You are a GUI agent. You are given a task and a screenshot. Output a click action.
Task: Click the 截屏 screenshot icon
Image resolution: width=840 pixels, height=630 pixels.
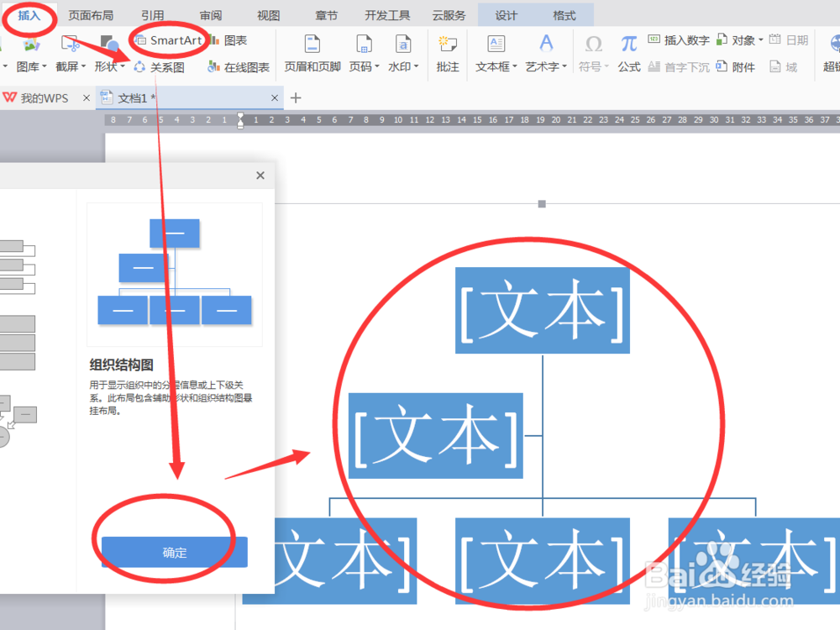tap(71, 44)
